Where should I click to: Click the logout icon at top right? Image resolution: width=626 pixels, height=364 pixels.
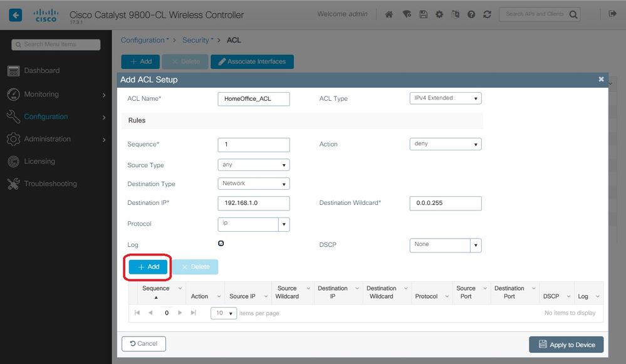click(x=612, y=14)
